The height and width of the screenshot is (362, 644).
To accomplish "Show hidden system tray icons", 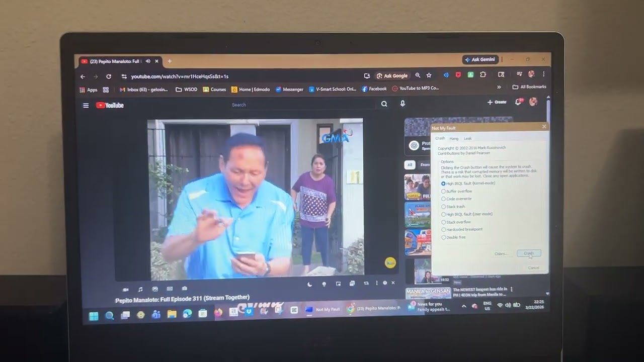I will [463, 306].
